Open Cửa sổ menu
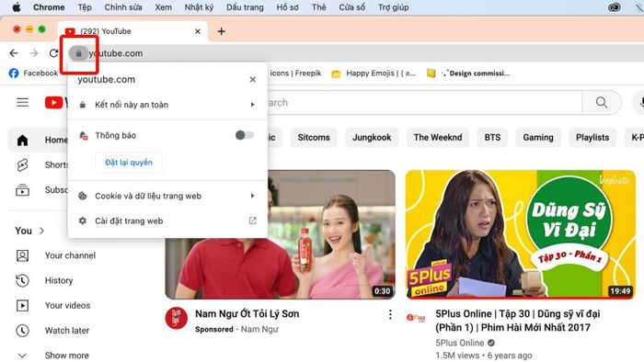644x362 pixels. [352, 7]
